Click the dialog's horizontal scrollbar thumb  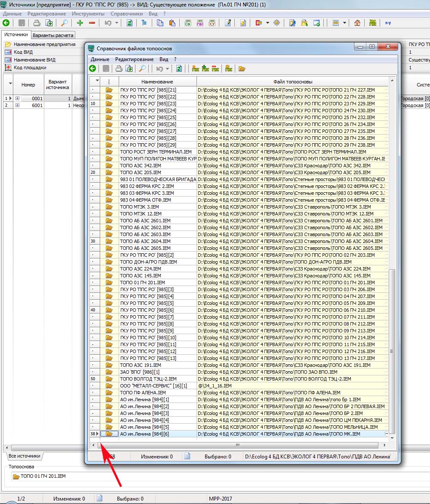coord(237,445)
